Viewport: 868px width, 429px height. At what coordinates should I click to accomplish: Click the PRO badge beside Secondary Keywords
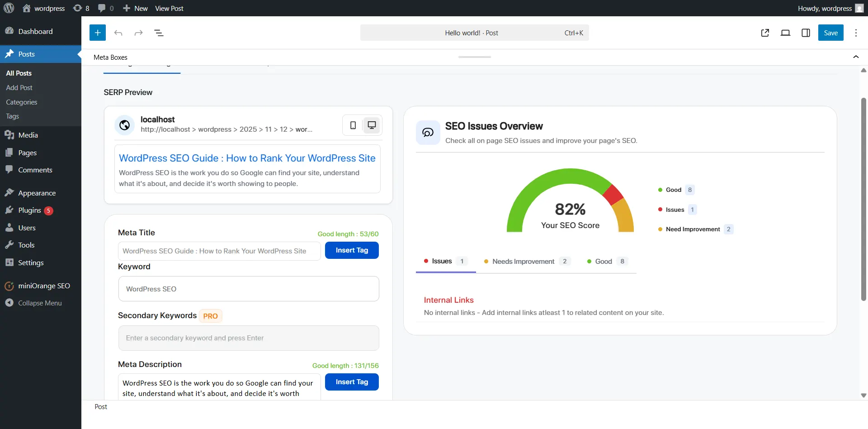click(x=210, y=316)
